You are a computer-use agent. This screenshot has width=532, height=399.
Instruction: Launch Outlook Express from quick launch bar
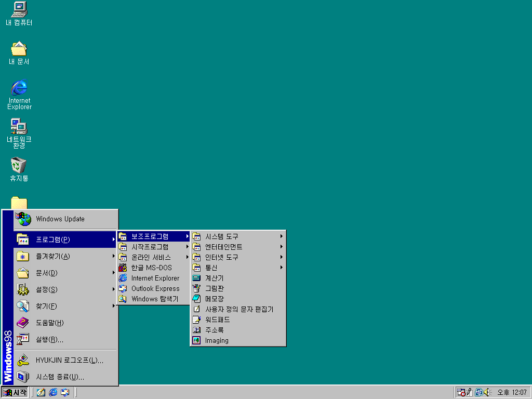65,392
